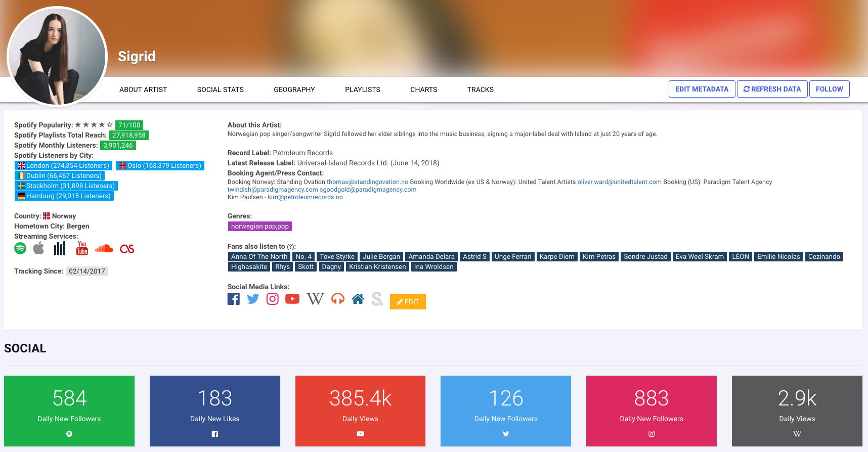This screenshot has height=452, width=868.
Task: Open related artist Julie Bergan
Action: (x=381, y=256)
